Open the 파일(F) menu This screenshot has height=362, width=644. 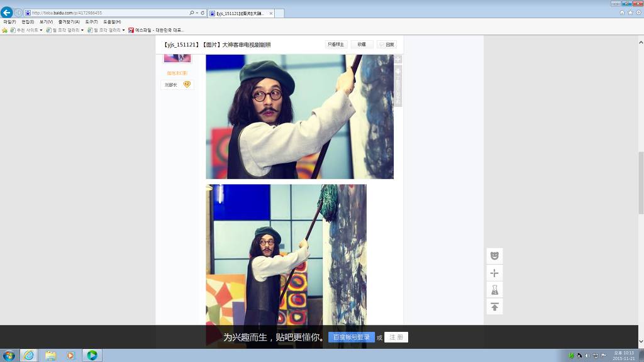click(x=9, y=22)
